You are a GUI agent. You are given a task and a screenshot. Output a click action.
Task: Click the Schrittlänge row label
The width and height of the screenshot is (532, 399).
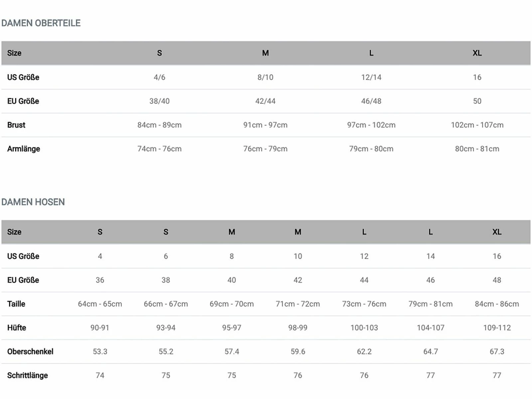(28, 375)
